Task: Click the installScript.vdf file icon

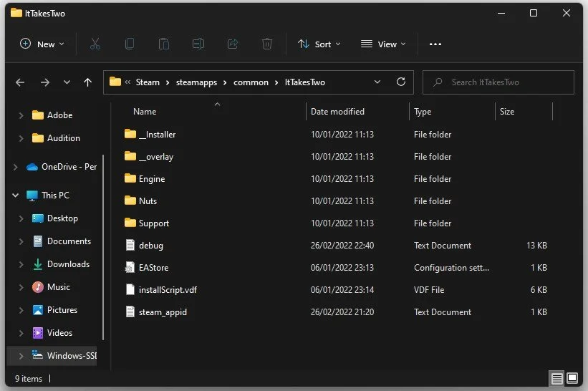Action: click(130, 289)
